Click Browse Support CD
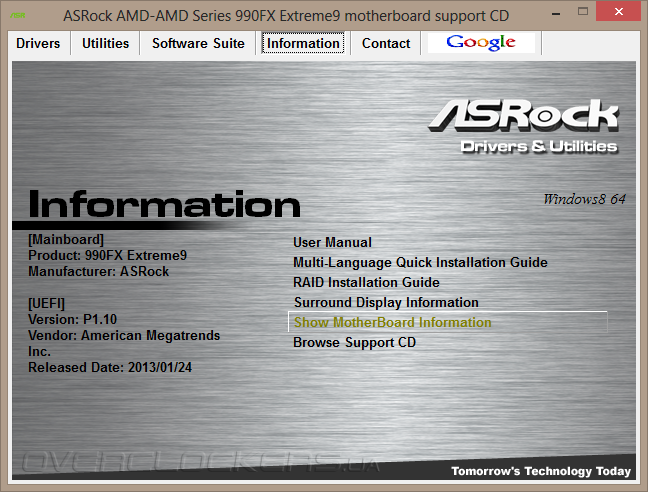648x492 pixels. pos(354,342)
